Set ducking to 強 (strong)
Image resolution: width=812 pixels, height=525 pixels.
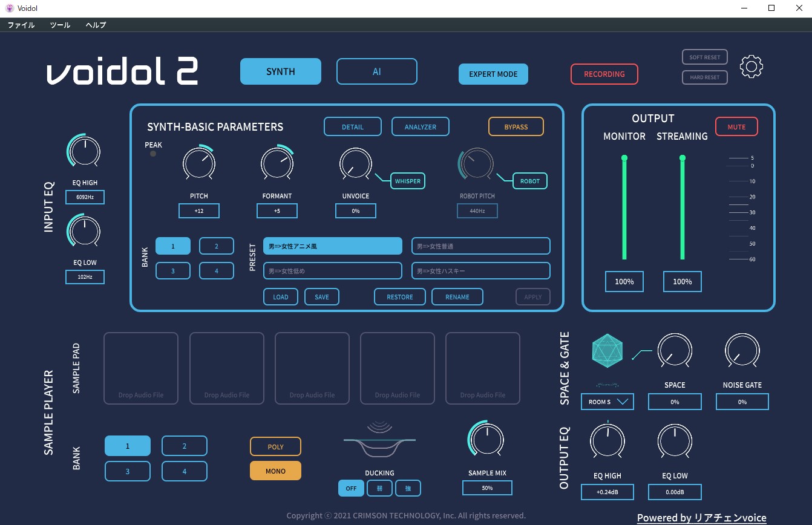(408, 488)
